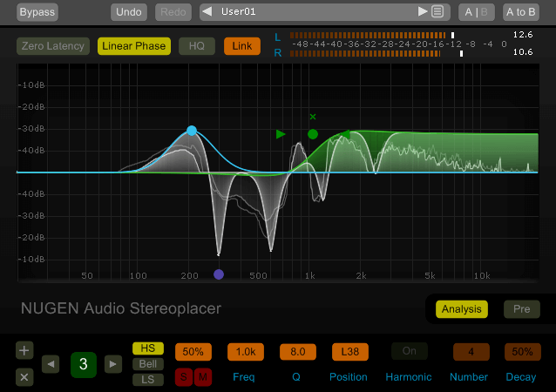Click the Position label
Viewport: 556px width, 392px height.
pyautogui.click(x=349, y=377)
